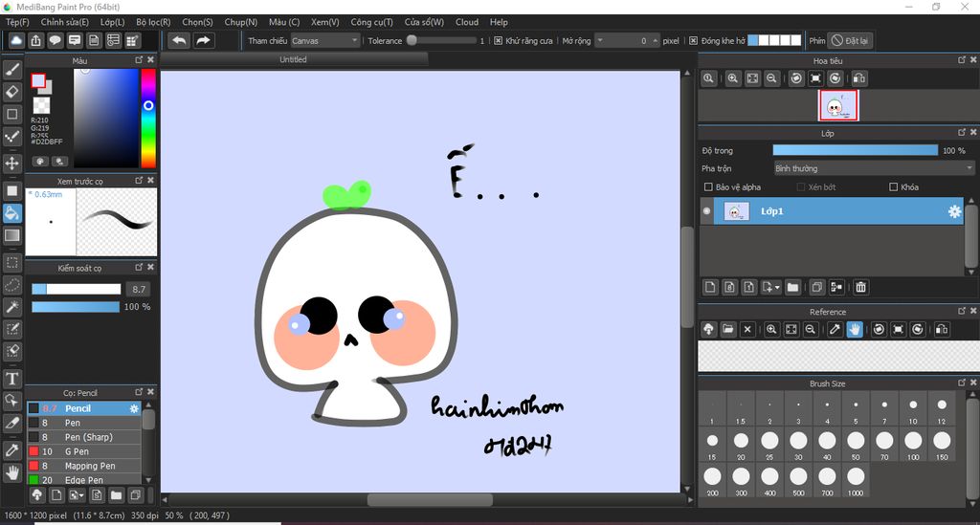Zoom out in the Navigator panel
The width and height of the screenshot is (980, 525).
click(771, 78)
